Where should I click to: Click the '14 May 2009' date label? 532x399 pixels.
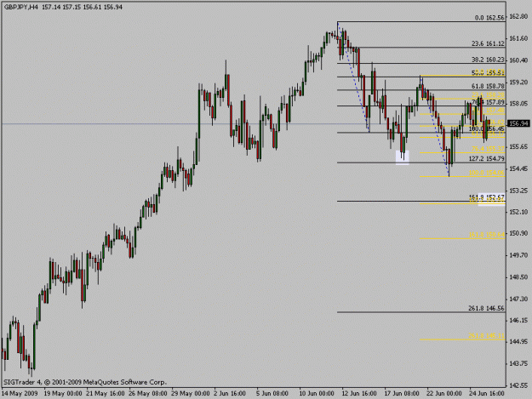coord(20,394)
